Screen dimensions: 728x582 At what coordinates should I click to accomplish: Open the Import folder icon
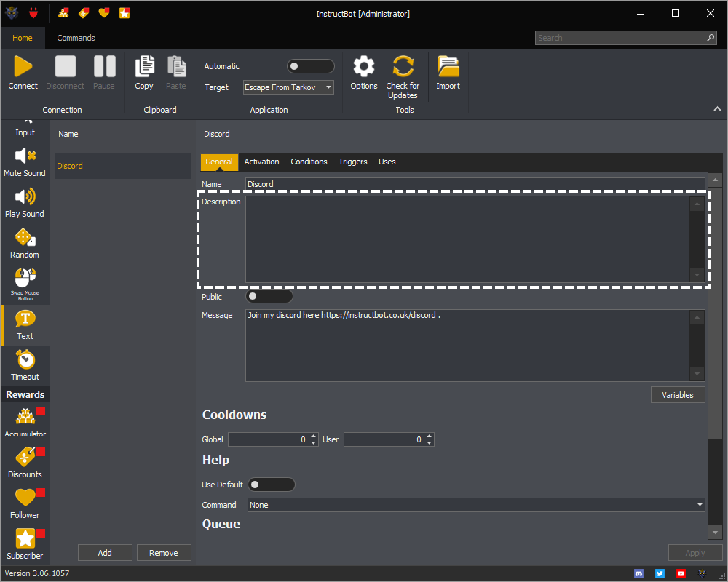tap(448, 66)
